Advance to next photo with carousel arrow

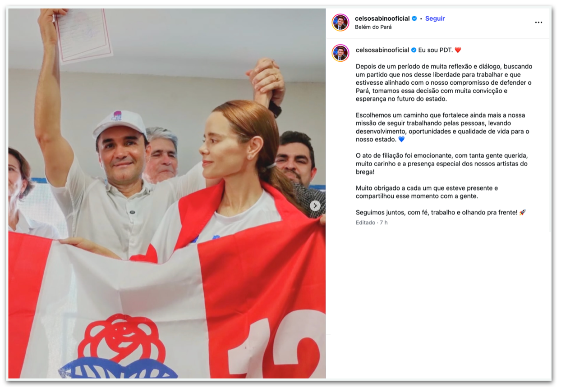click(315, 206)
